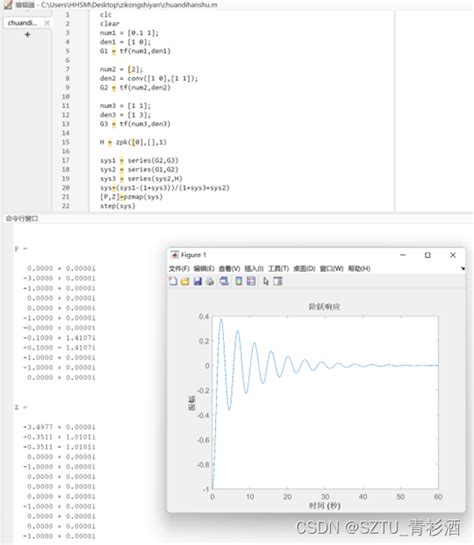Select the chuandi... editor file tab
Image resolution: width=474 pixels, height=545 pixels.
[x=22, y=23]
